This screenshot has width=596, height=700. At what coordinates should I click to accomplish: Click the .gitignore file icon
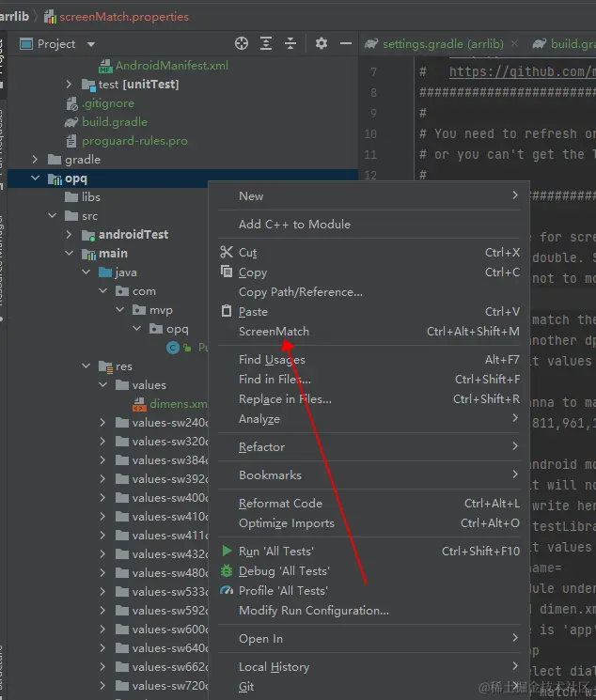click(x=72, y=103)
